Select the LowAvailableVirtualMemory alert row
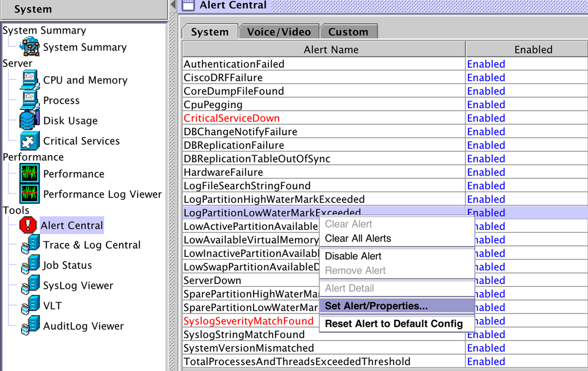The height and width of the screenshot is (371, 588). pyautogui.click(x=251, y=240)
